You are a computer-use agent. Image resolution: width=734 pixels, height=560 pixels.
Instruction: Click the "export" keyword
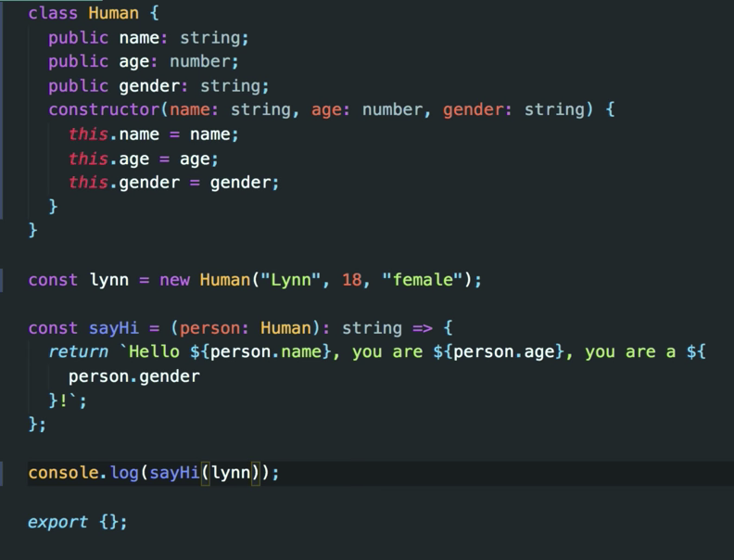pos(57,523)
